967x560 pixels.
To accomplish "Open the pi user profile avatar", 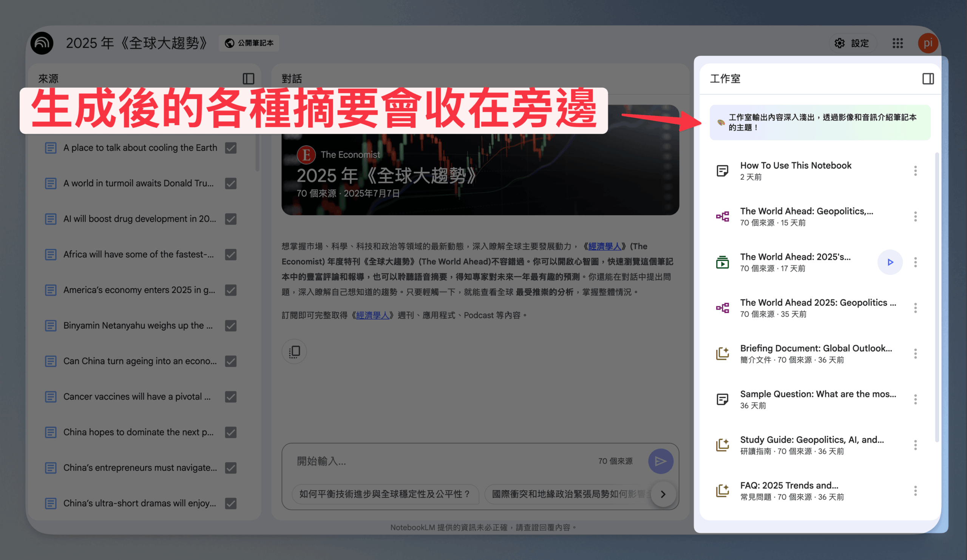I will coord(928,43).
